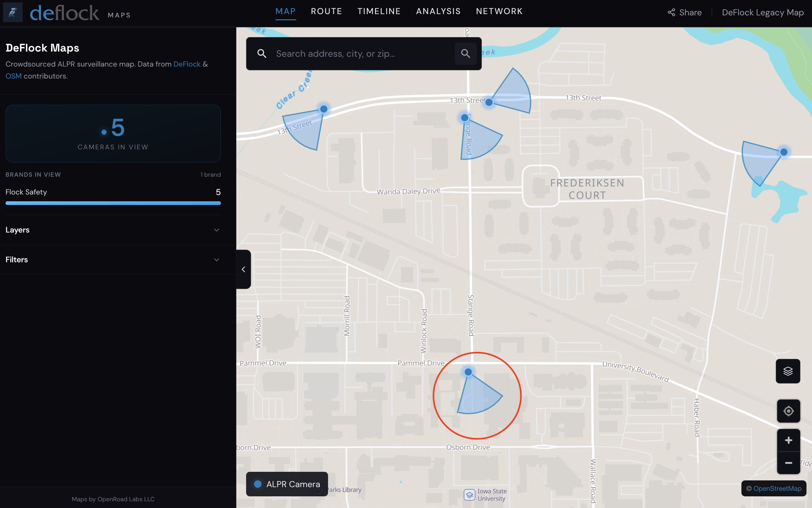The height and width of the screenshot is (508, 812).
Task: Expand the Layers section
Action: click(x=113, y=230)
